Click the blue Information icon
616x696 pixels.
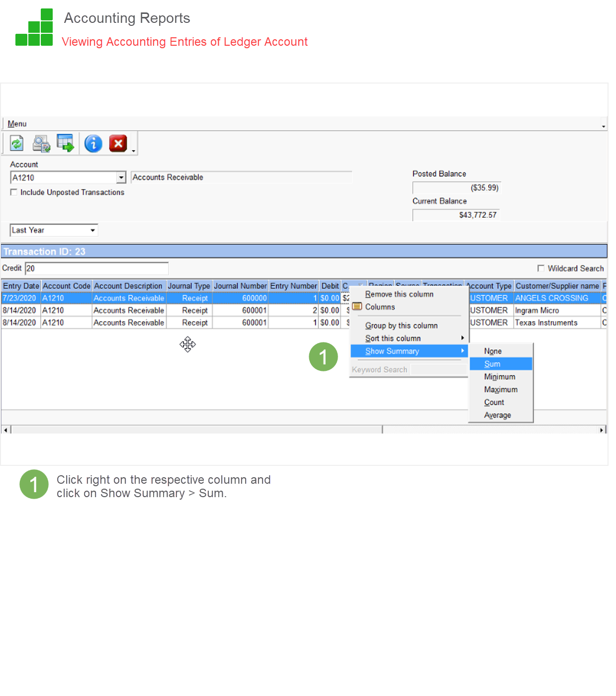pos(93,144)
